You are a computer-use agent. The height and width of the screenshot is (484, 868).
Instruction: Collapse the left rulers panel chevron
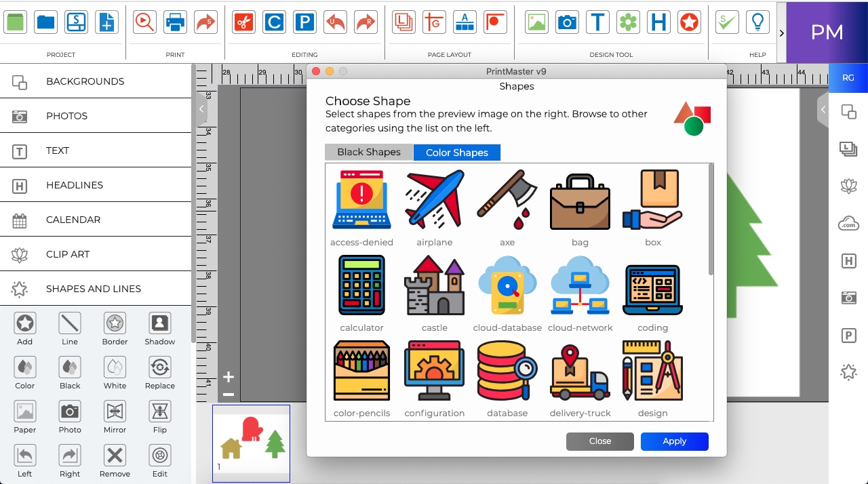click(201, 108)
